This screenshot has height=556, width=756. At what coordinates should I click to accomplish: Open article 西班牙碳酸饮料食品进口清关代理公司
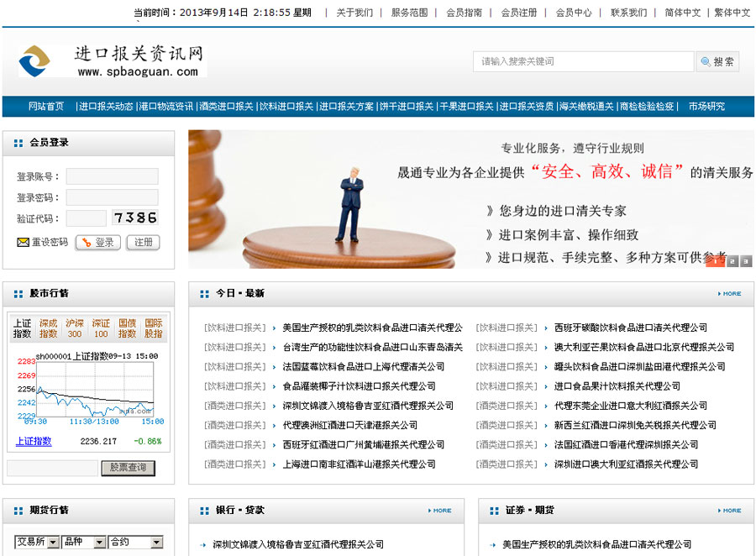pyautogui.click(x=631, y=328)
